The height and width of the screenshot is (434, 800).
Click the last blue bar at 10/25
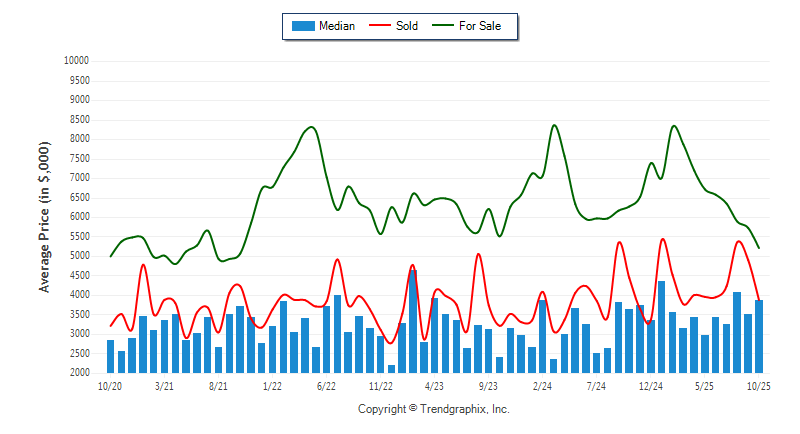(759, 336)
